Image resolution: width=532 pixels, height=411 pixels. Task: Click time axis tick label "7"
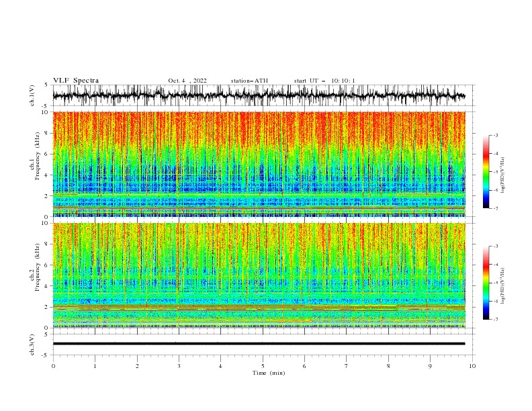click(347, 366)
